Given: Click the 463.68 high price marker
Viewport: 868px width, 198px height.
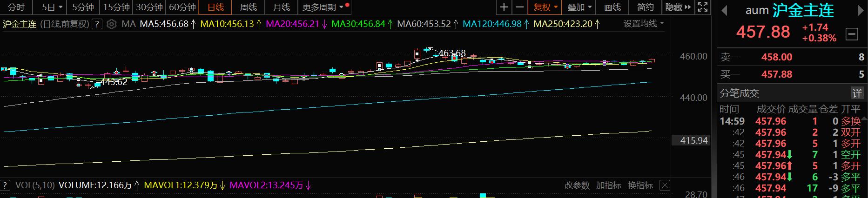Looking at the screenshot, I should tap(452, 53).
